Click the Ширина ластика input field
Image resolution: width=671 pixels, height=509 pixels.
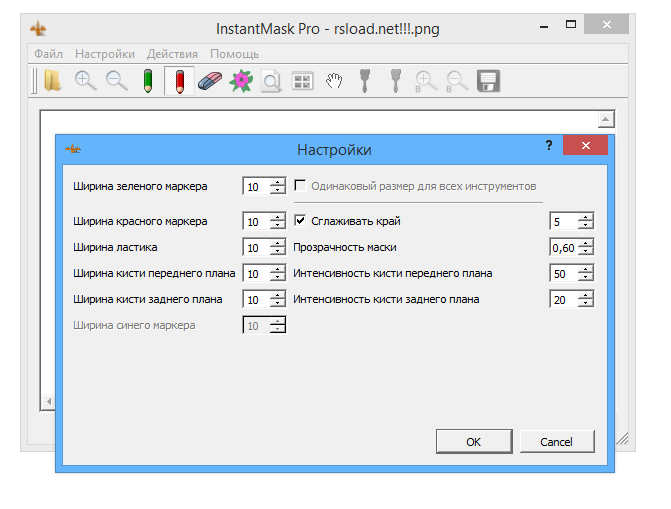[256, 247]
